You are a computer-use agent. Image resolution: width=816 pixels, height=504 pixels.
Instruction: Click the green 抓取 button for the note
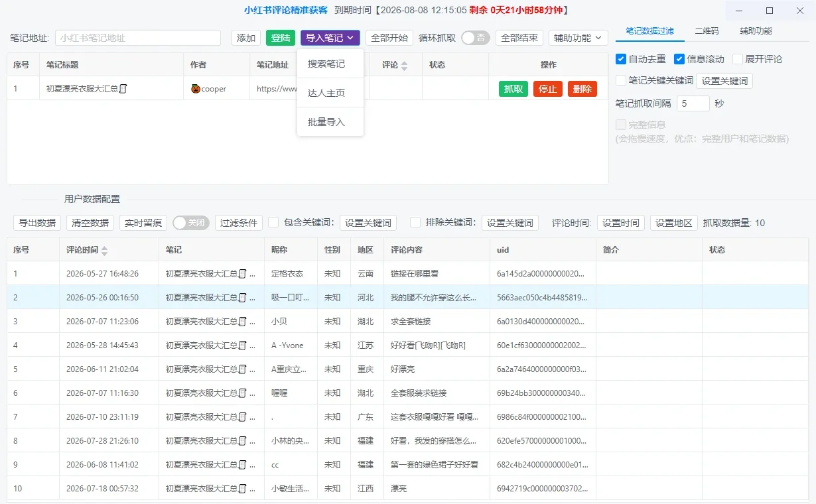(513, 89)
